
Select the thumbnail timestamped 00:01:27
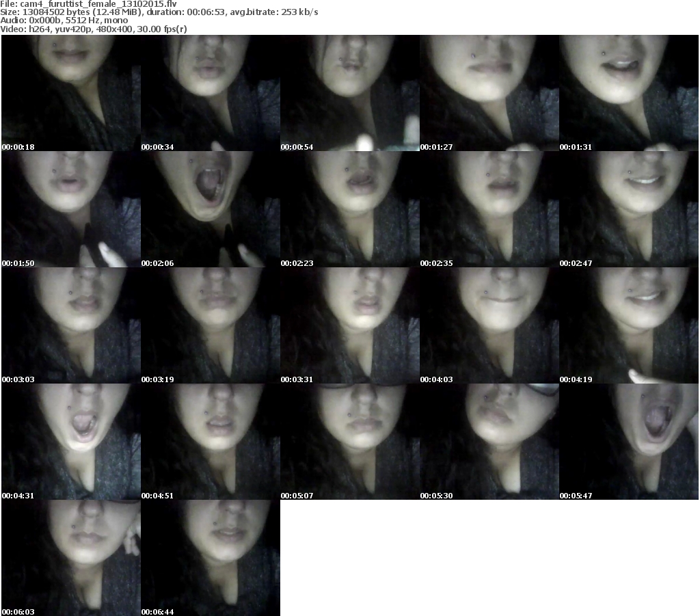[x=489, y=93]
